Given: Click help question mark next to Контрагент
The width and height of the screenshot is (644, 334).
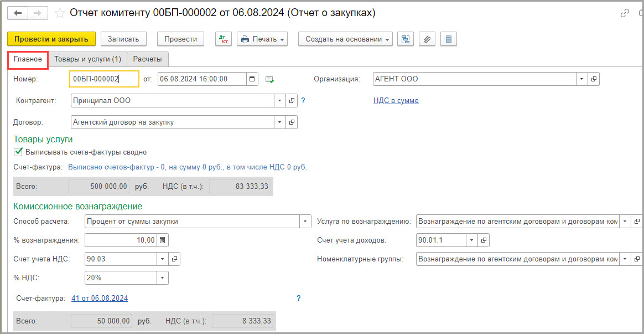Looking at the screenshot, I should [303, 100].
